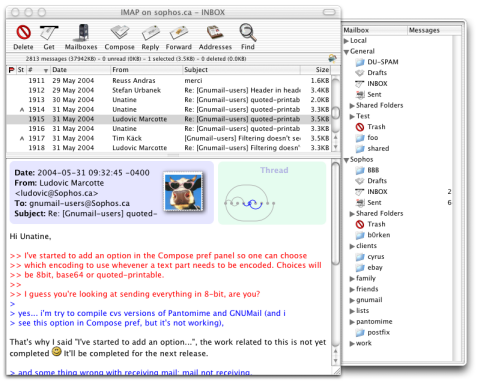The image size is (480, 382).
Task: Sort messages by Size column
Action: [315, 70]
